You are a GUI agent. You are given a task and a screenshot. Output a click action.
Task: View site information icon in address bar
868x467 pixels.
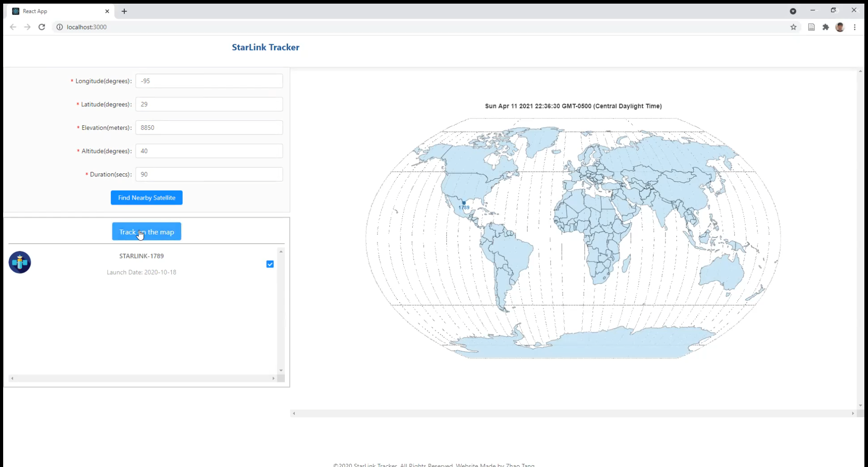coord(59,27)
